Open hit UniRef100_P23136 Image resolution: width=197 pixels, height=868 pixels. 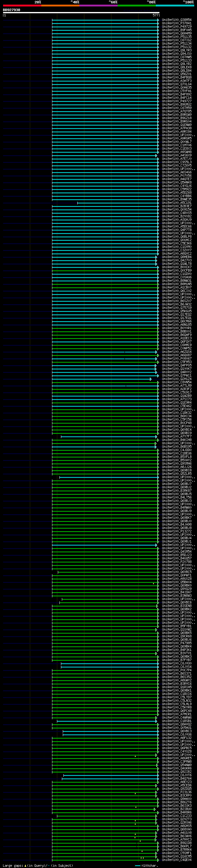pyautogui.click(x=177, y=792)
